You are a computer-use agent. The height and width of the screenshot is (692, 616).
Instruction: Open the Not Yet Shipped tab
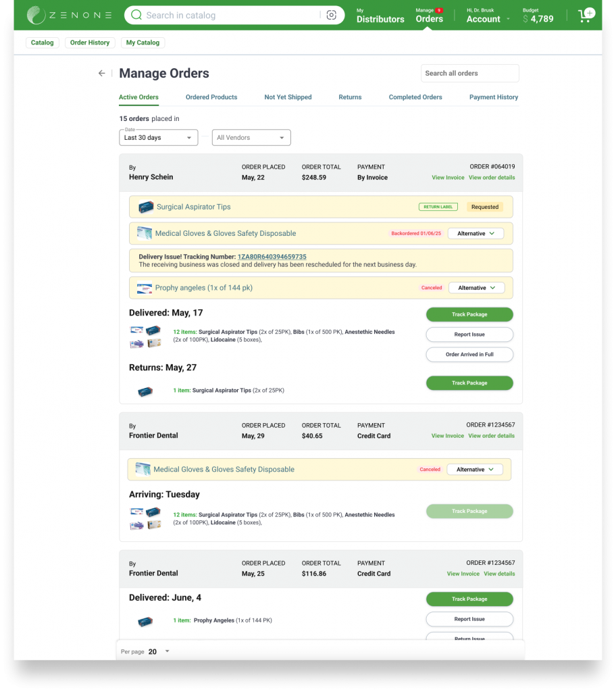[x=288, y=97]
